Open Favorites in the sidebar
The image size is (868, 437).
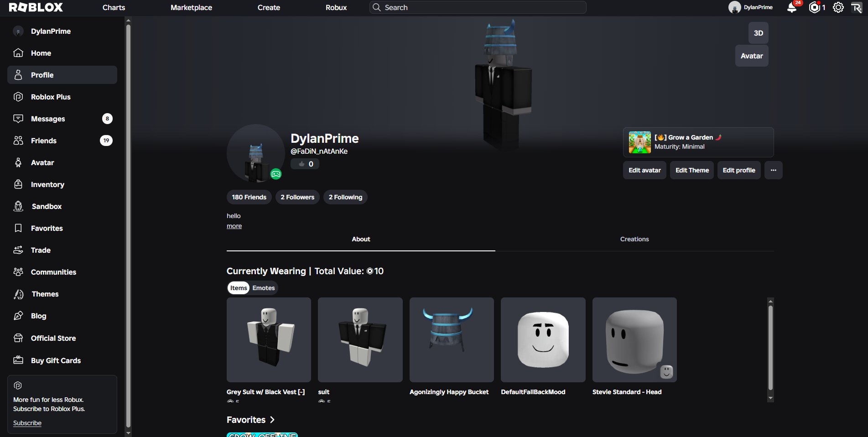(62, 228)
